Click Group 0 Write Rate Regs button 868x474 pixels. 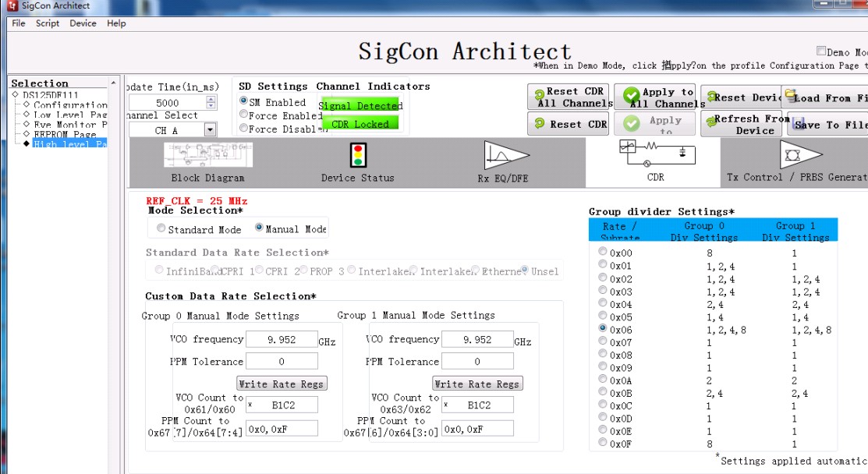(282, 384)
